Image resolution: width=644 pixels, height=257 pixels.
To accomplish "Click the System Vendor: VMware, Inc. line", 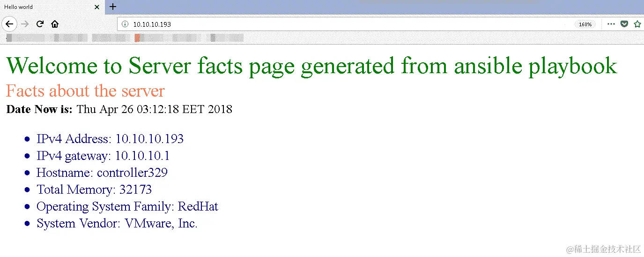I will (x=117, y=223).
